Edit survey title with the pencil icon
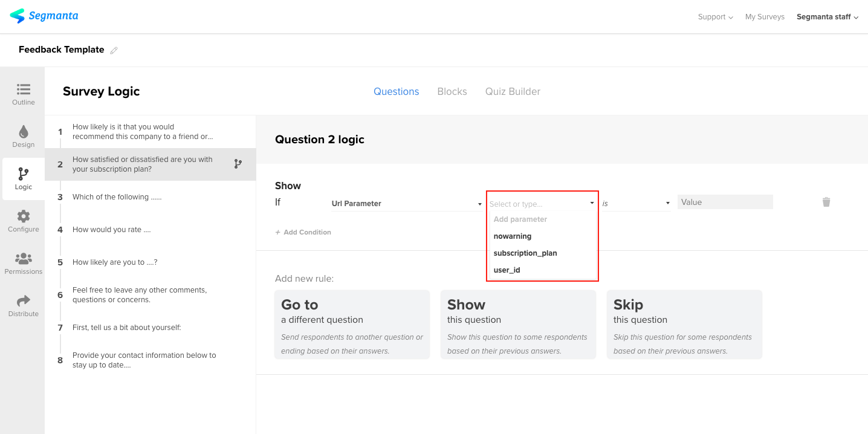The height and width of the screenshot is (434, 868). 114,50
